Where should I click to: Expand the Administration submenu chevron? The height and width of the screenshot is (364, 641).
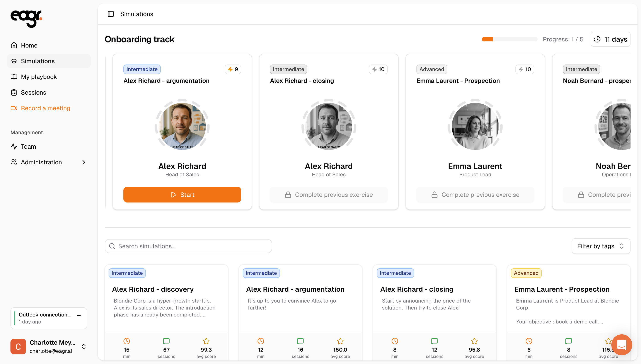pos(84,162)
